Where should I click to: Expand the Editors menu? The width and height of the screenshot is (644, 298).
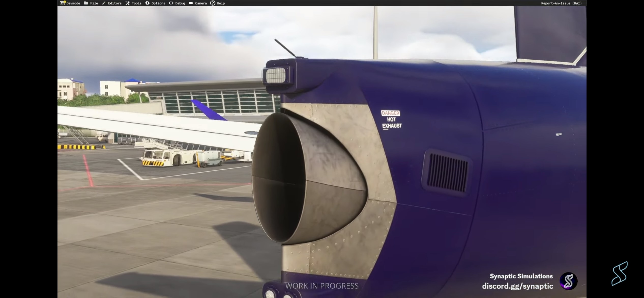tap(115, 3)
